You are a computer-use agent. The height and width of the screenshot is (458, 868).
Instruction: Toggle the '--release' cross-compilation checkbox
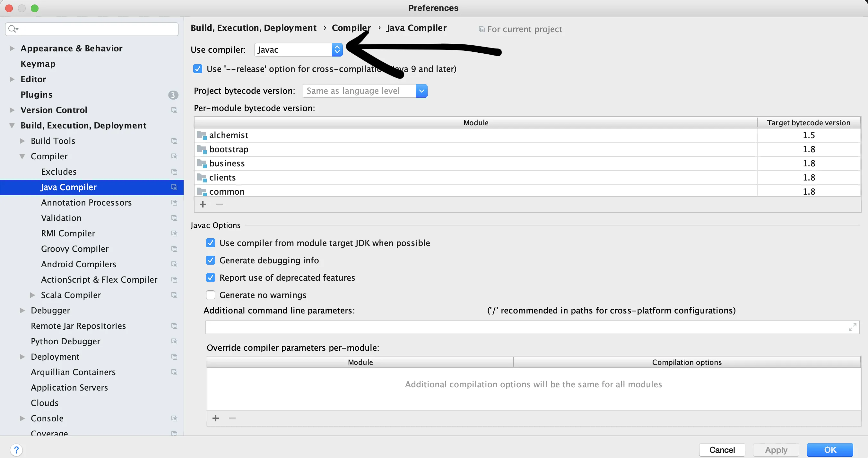click(x=198, y=69)
